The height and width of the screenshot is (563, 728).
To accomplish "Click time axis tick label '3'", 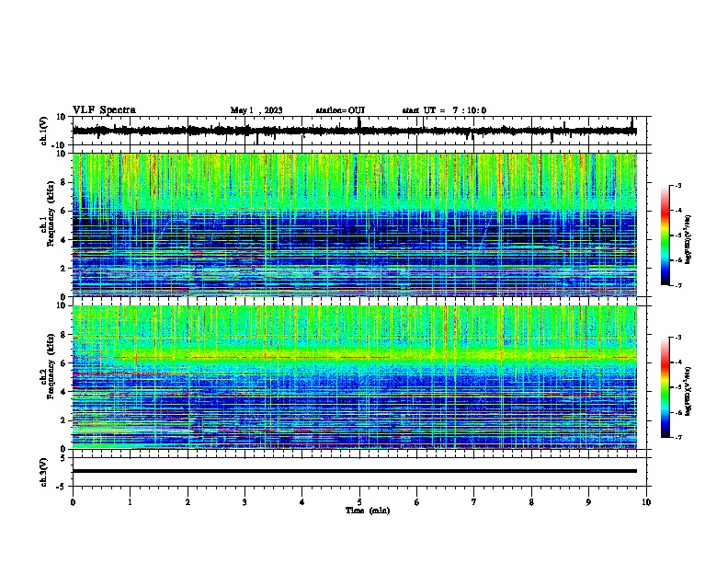I will [x=245, y=502].
